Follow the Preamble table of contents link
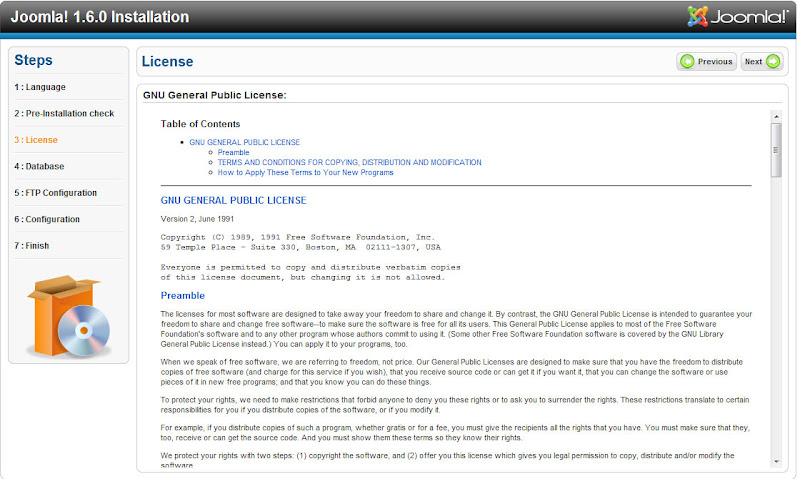 click(233, 153)
